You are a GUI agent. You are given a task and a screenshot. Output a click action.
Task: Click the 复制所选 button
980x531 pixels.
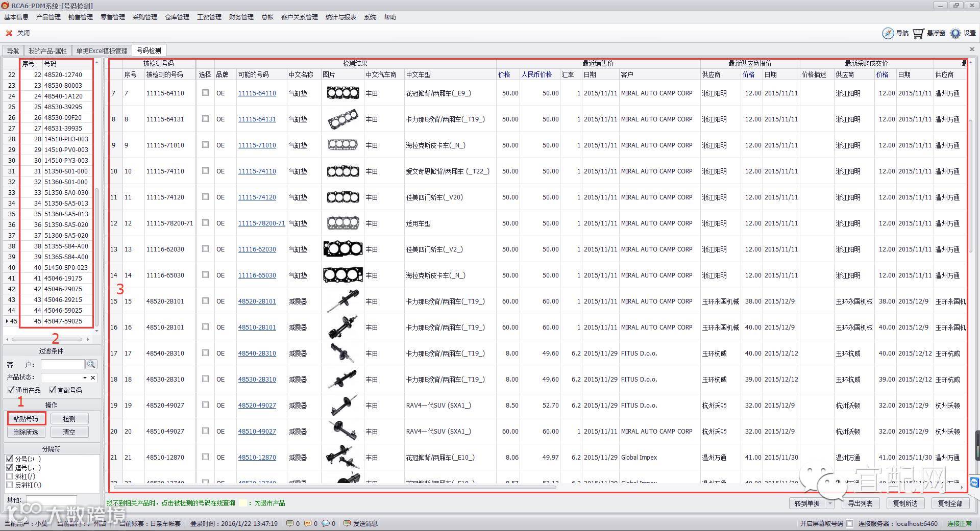(x=905, y=503)
